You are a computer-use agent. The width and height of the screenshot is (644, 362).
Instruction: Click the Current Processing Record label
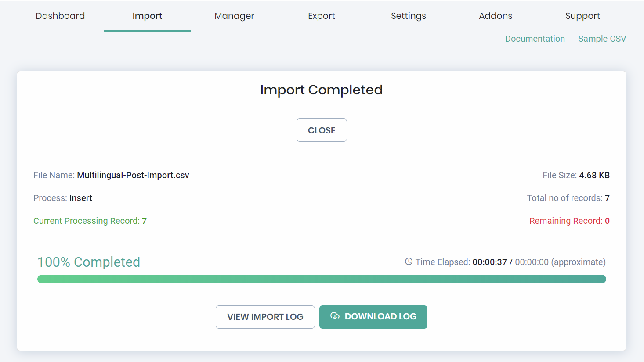(x=87, y=221)
